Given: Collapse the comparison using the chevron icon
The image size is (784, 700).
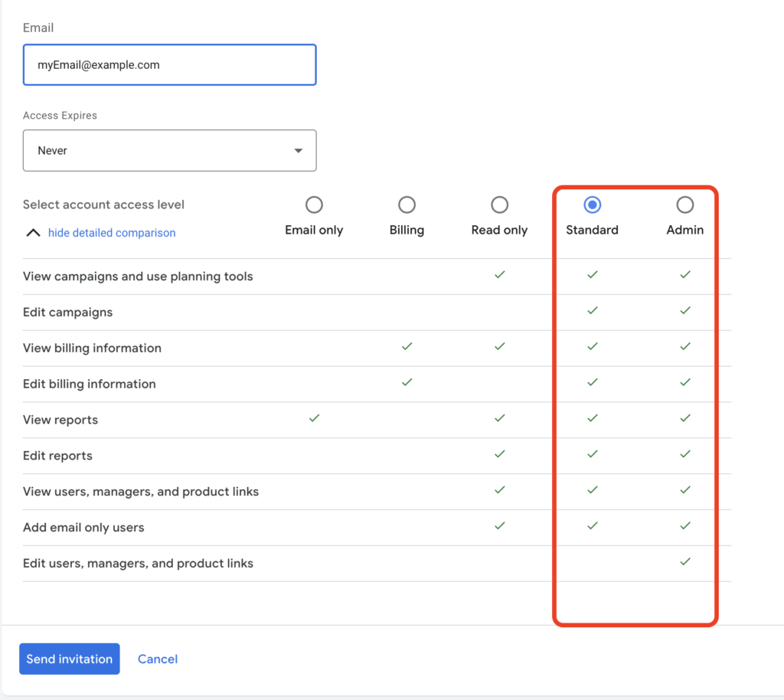Looking at the screenshot, I should pos(33,232).
